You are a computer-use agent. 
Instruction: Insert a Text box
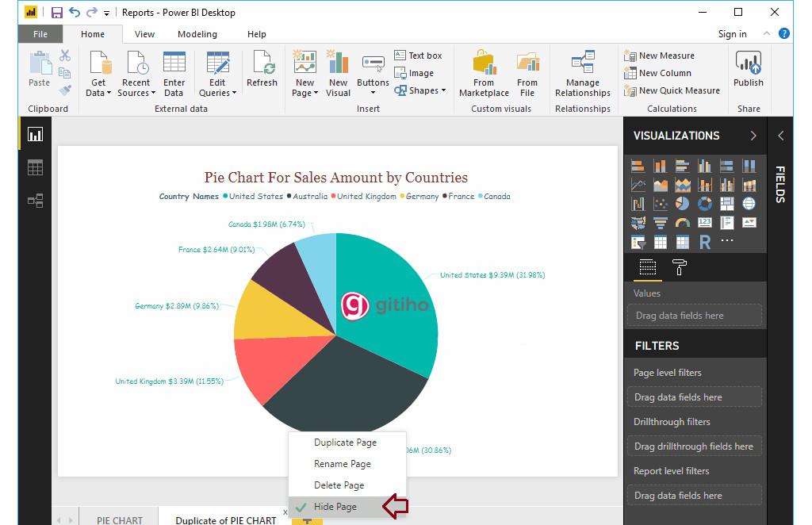coord(419,56)
